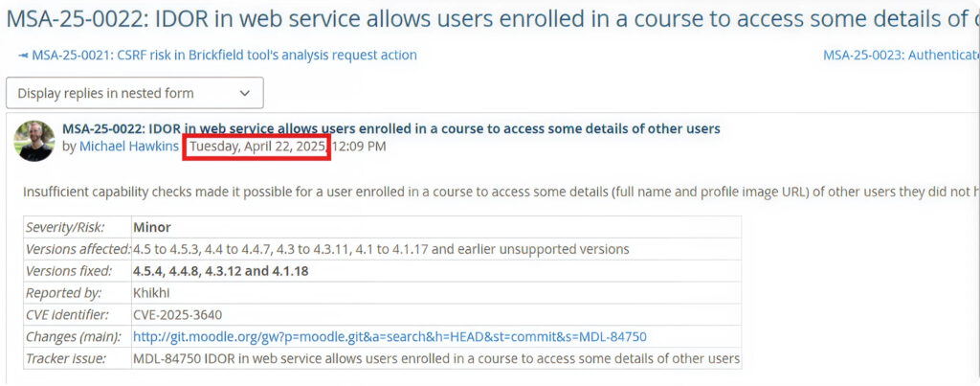
Task: Click the bold post subject title
Action: 390,128
